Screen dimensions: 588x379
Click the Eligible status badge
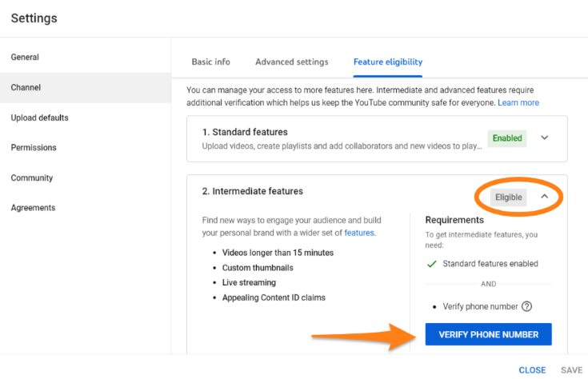[509, 197]
